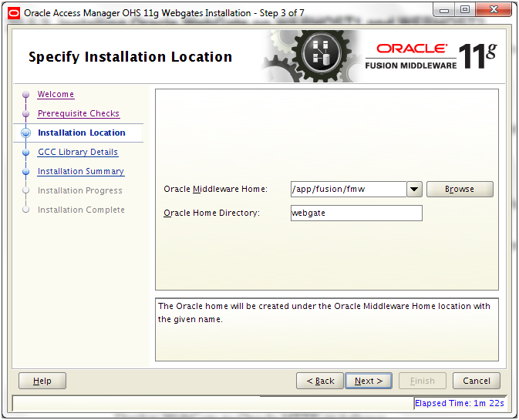Image resolution: width=519 pixels, height=420 pixels.
Task: Click the Welcome step bullet icon
Action: tap(25, 95)
